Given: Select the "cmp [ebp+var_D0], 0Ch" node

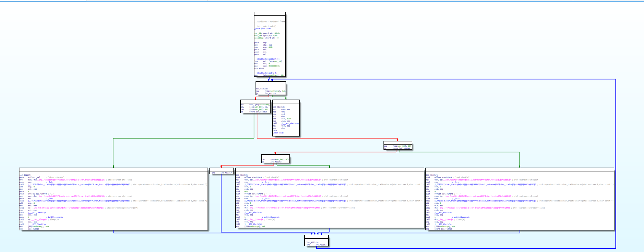Looking at the screenshot, I should pyautogui.click(x=275, y=160).
